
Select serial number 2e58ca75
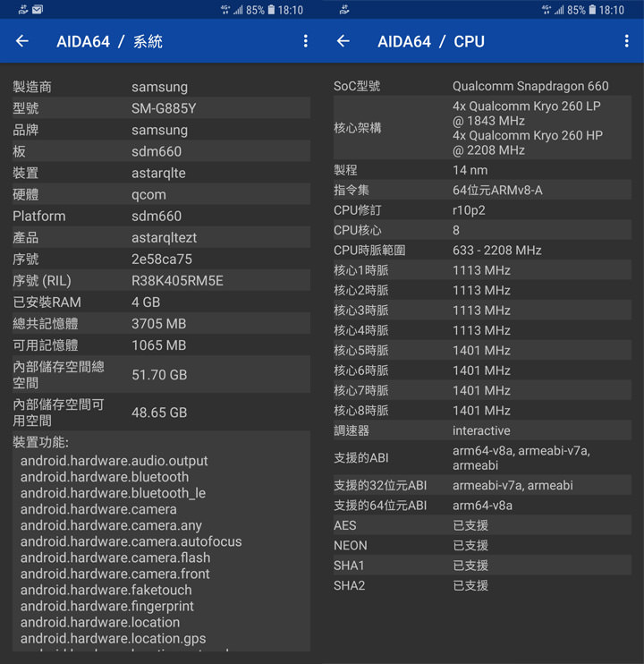tap(162, 260)
